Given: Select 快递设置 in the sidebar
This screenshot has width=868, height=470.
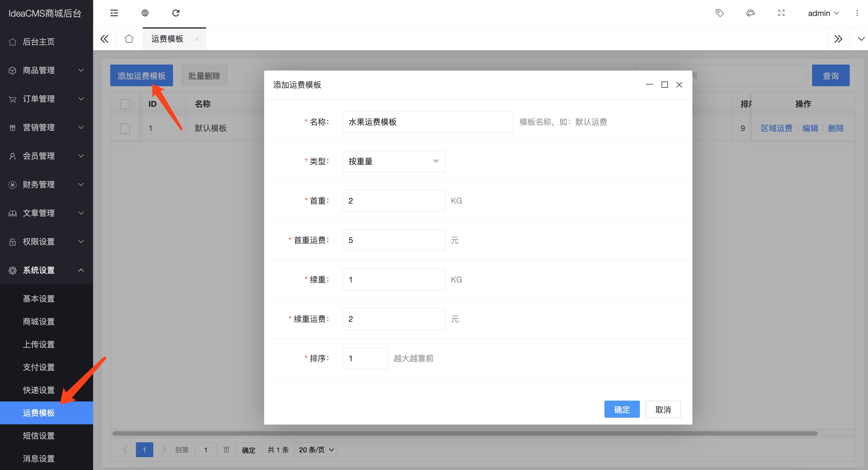Looking at the screenshot, I should [x=39, y=390].
